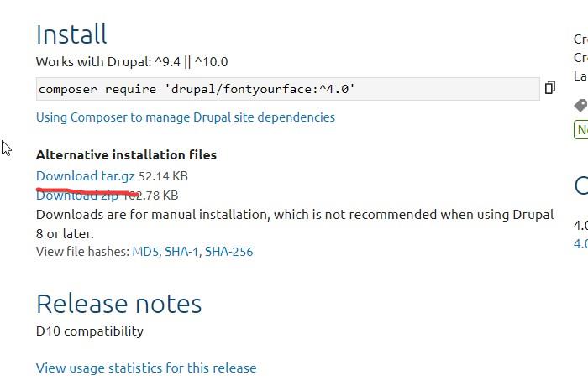This screenshot has height=391, width=588.
Task: Copy the composer require command
Action: [549, 87]
